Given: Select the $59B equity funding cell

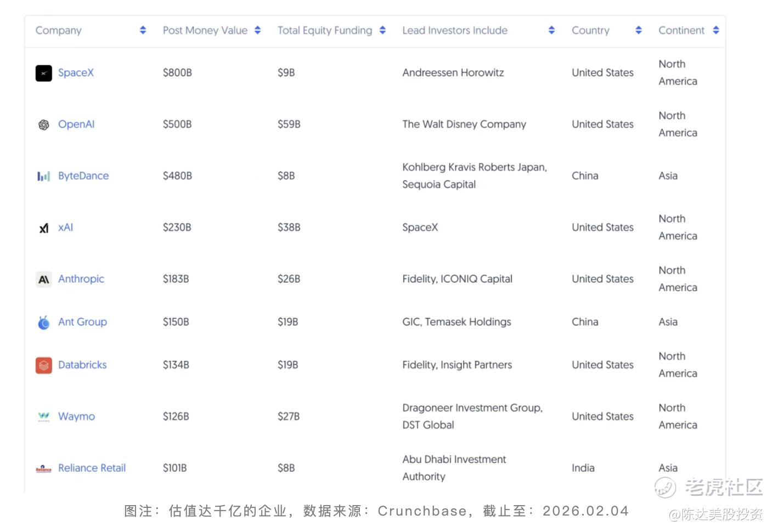Looking at the screenshot, I should [x=289, y=124].
